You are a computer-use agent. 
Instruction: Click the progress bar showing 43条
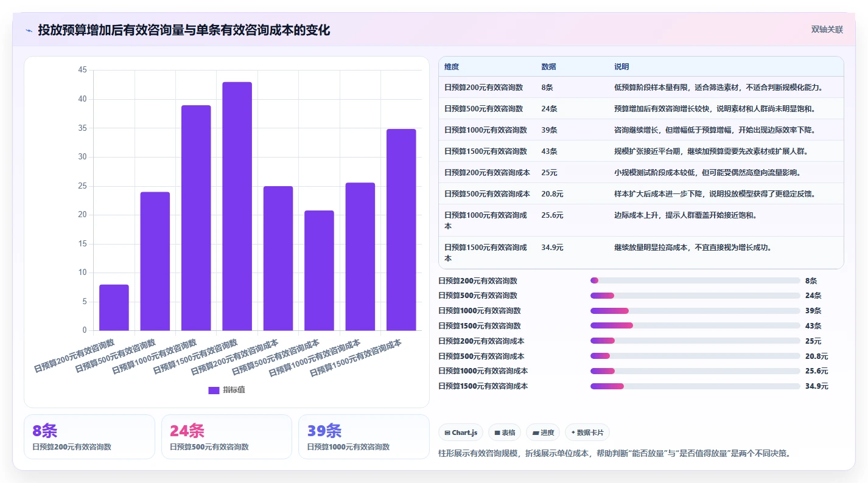pos(695,326)
